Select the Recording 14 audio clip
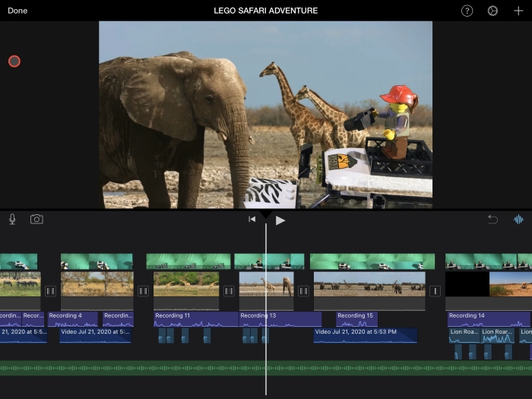 tap(486, 318)
